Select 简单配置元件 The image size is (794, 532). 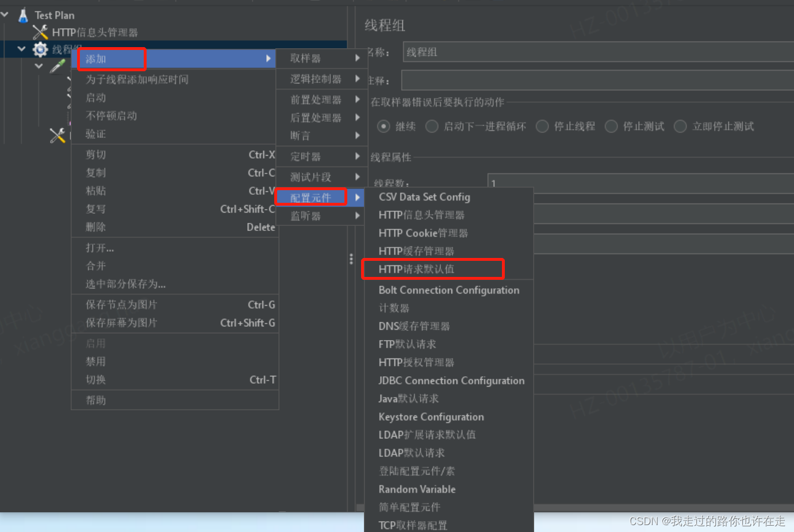click(x=449, y=507)
